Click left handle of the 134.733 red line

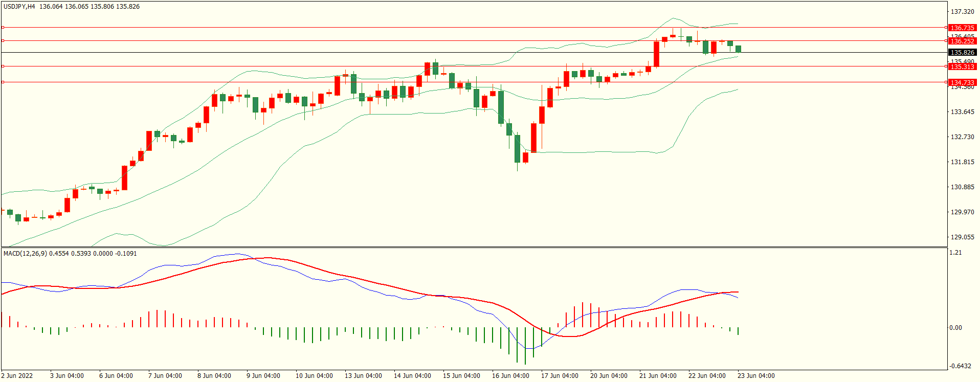click(3, 82)
